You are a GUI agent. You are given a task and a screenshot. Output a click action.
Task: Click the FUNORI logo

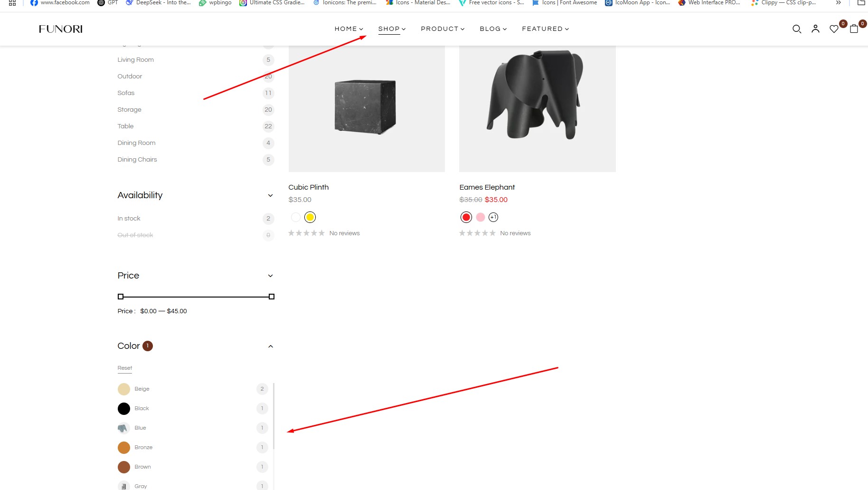tap(61, 29)
